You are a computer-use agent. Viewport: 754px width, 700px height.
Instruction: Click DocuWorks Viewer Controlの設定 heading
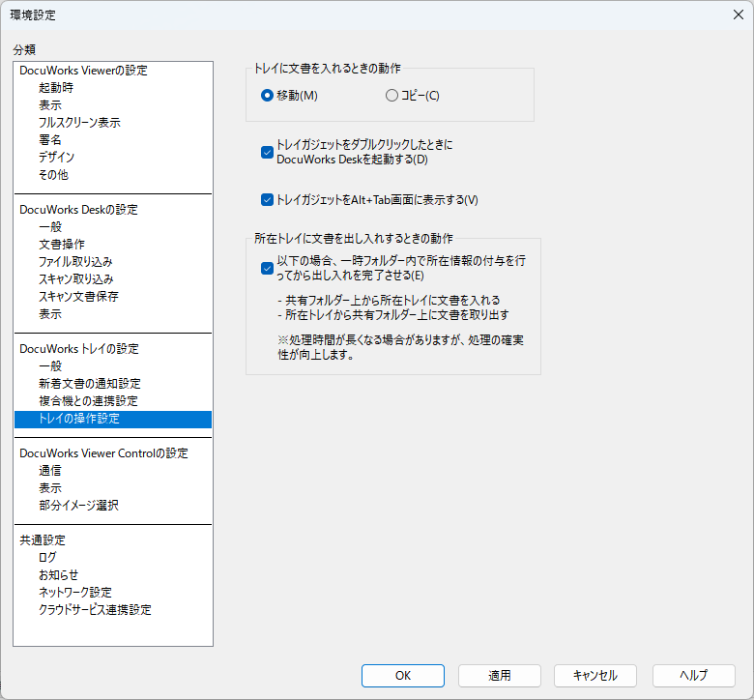point(103,452)
